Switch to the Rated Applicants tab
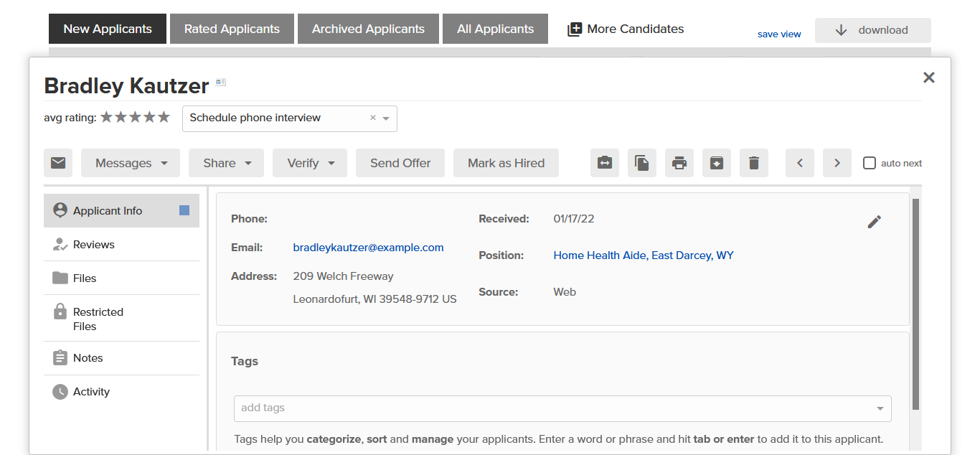This screenshot has height=455, width=980. click(x=232, y=29)
